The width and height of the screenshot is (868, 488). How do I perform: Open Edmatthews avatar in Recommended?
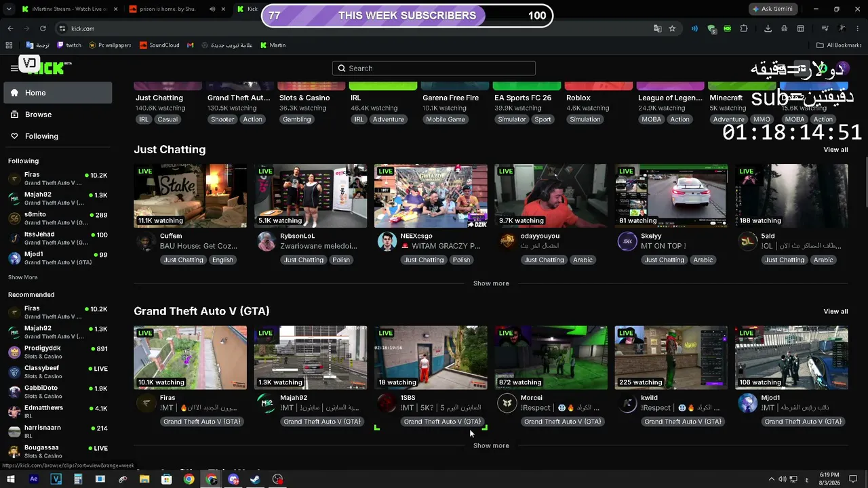click(x=14, y=411)
